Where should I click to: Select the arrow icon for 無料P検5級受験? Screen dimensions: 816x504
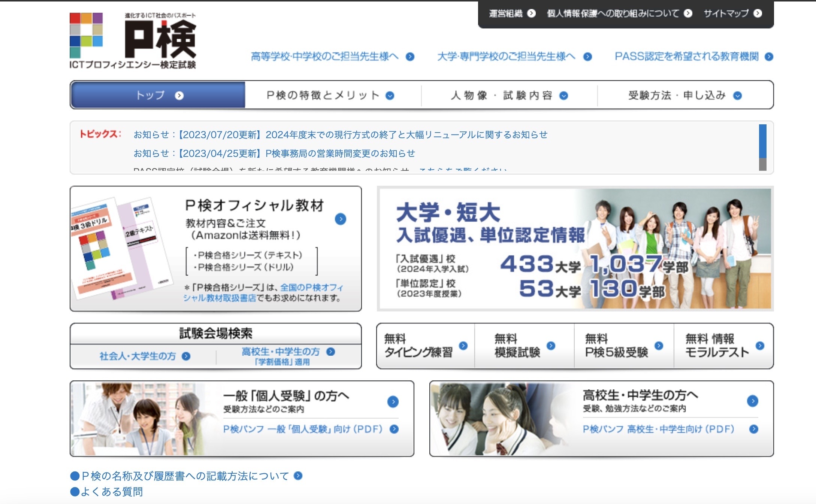coord(659,346)
